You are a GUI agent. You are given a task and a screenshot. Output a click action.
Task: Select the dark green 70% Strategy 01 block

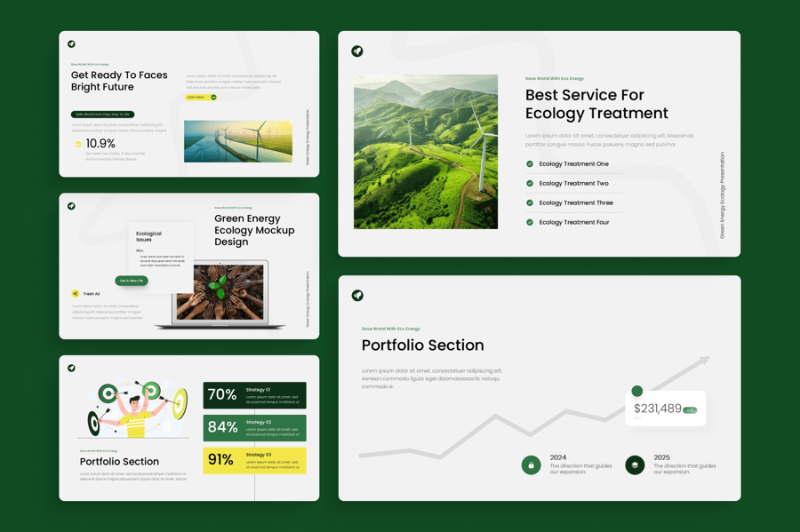(x=254, y=395)
